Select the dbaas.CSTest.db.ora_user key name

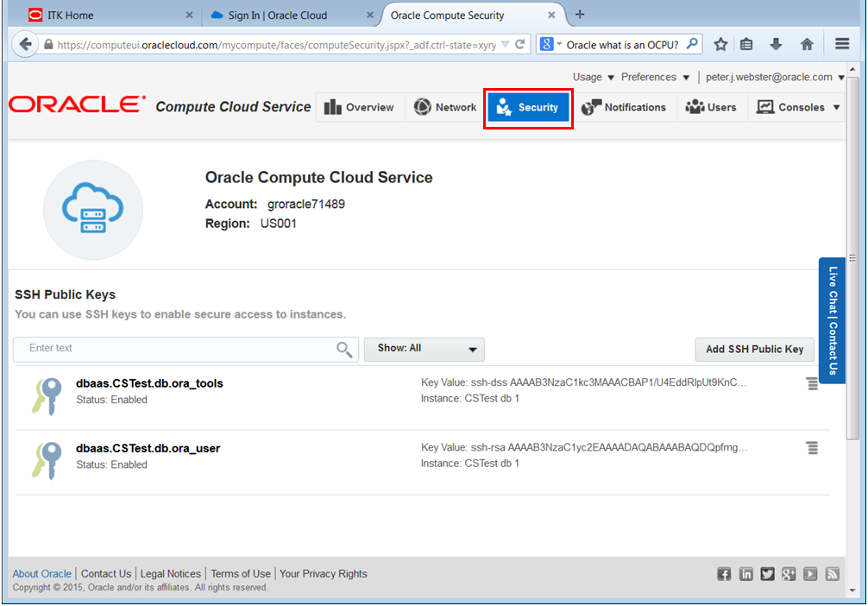pos(148,448)
